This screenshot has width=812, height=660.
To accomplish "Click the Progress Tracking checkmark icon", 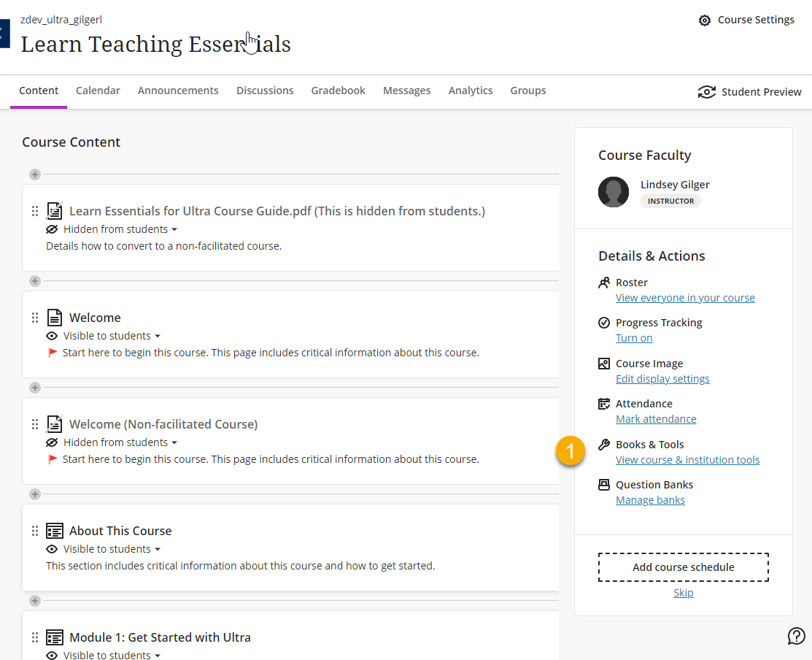I will [604, 323].
